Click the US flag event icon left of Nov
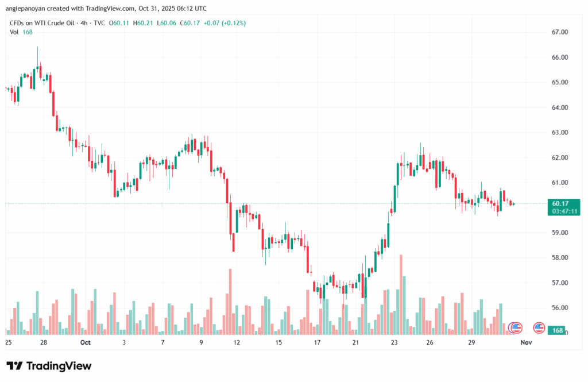588x382 pixels. pyautogui.click(x=516, y=328)
